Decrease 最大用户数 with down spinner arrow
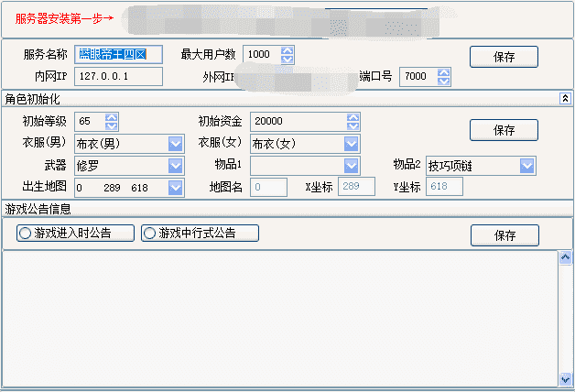 tap(287, 59)
